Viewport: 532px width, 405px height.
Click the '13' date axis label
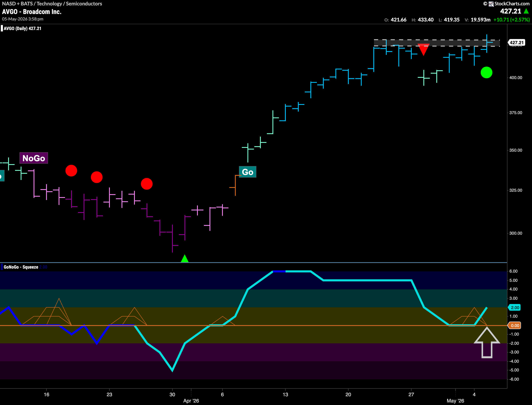[285, 394]
